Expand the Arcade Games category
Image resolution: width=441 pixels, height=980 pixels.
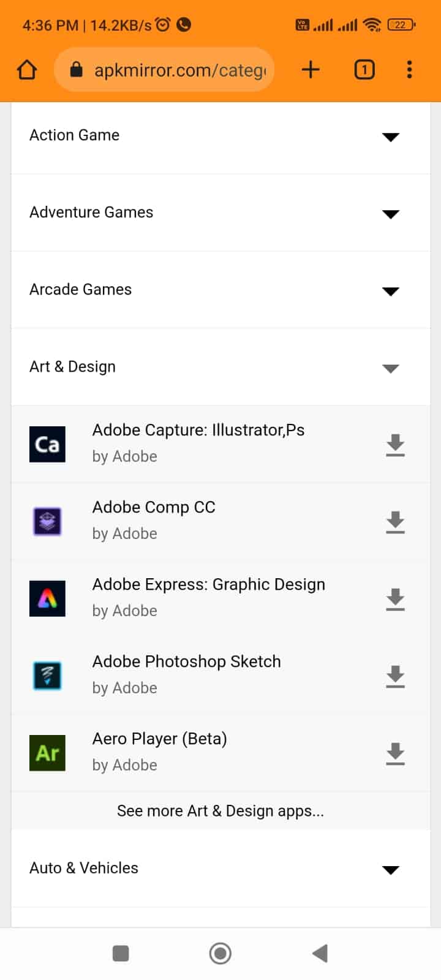390,291
